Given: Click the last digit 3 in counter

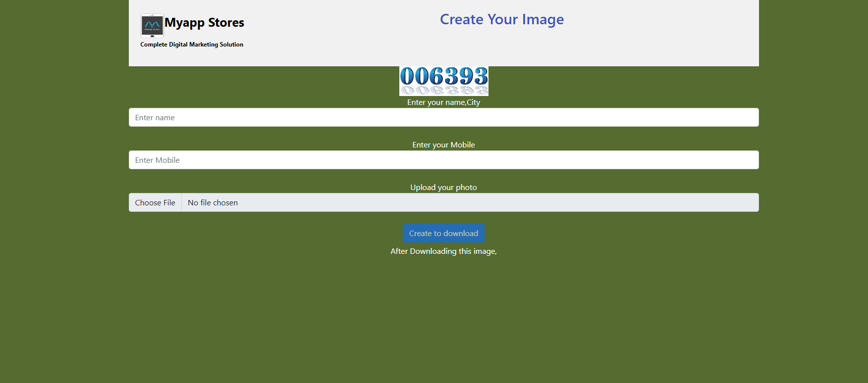Looking at the screenshot, I should pyautogui.click(x=480, y=77).
